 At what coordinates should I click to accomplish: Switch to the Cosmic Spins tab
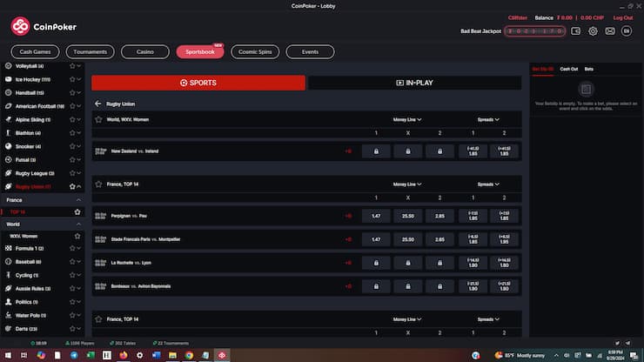click(255, 51)
